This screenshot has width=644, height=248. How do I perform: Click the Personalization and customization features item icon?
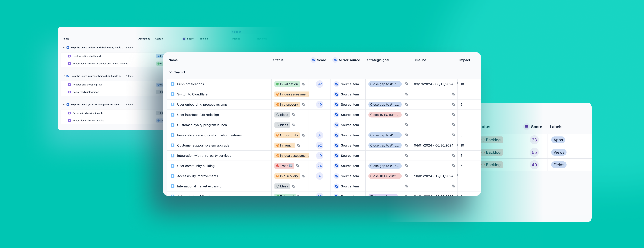[x=172, y=135]
